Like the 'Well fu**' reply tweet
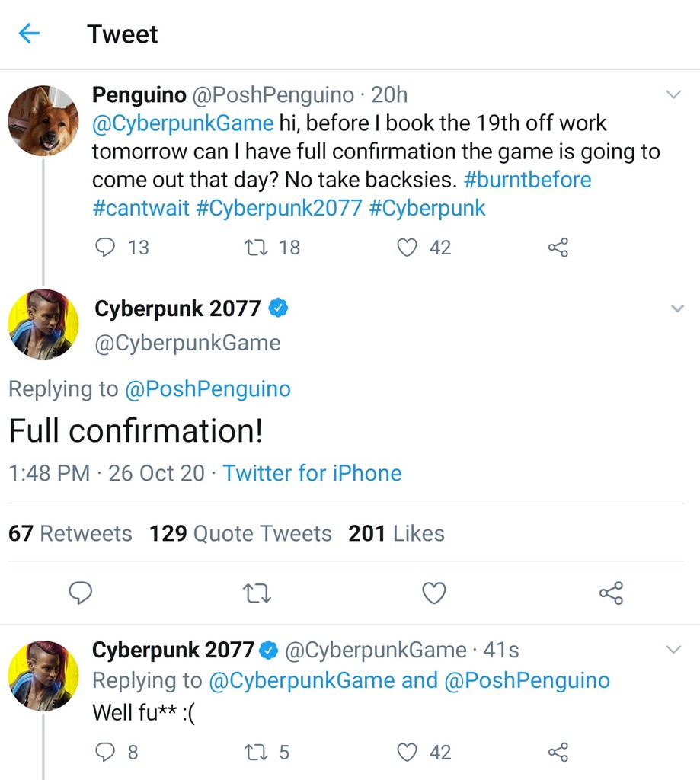The image size is (700, 780). coord(409,753)
